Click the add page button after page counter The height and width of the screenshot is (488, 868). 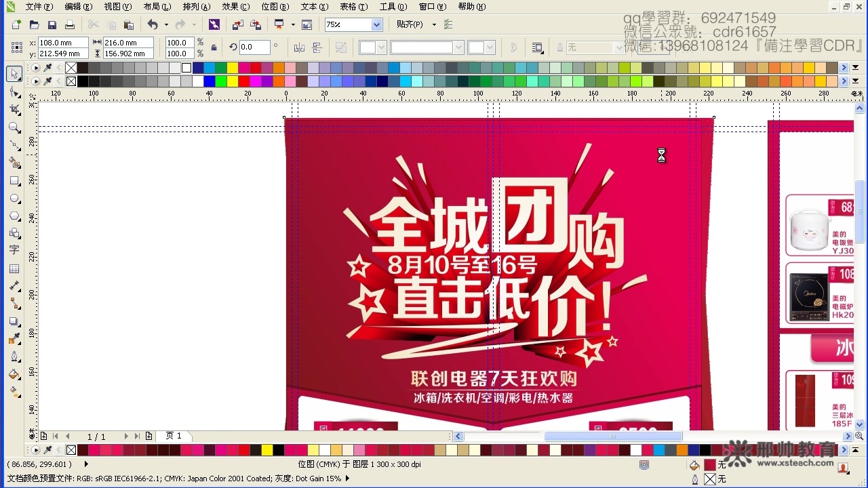[x=149, y=436]
